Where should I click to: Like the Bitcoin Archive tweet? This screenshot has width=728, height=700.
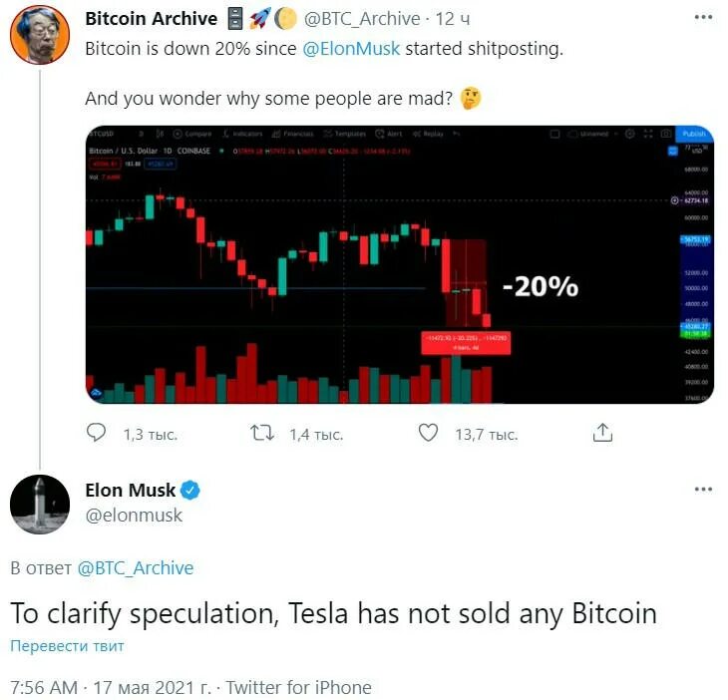click(x=428, y=434)
